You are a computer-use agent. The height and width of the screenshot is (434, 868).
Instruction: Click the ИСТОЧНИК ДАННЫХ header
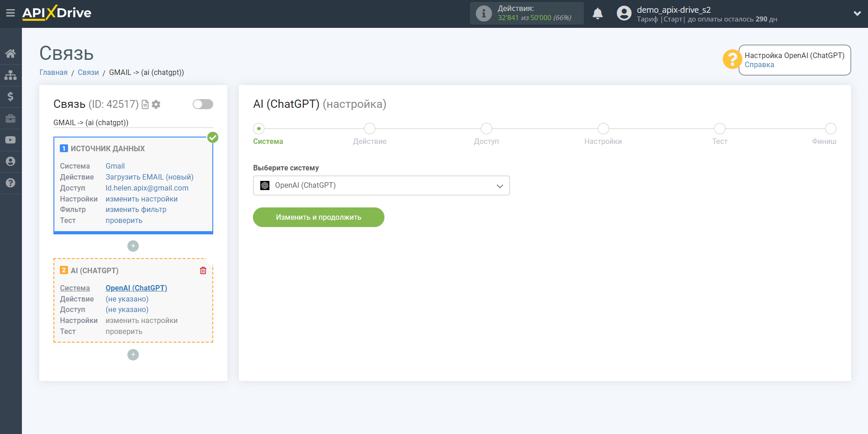108,149
